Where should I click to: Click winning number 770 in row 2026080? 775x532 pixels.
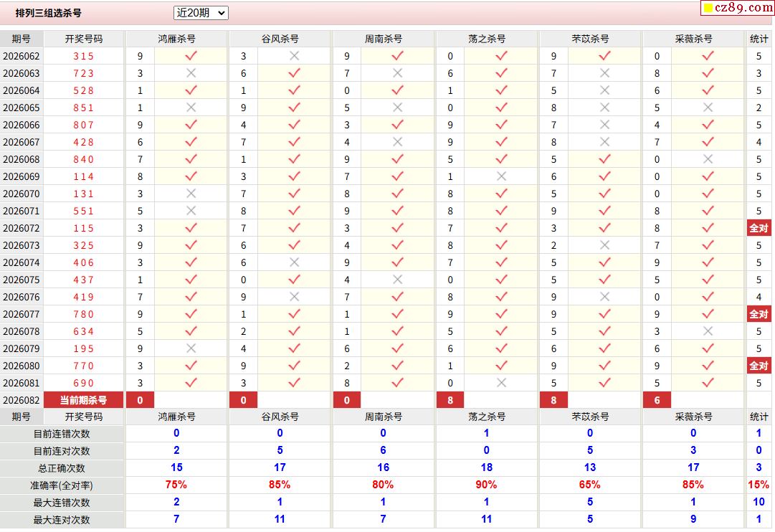tap(83, 366)
